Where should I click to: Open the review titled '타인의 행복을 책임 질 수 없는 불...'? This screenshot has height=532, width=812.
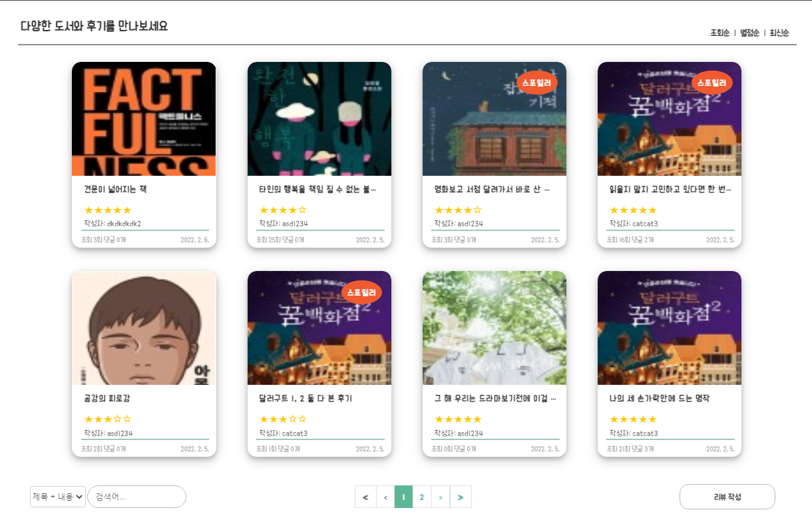(x=317, y=189)
